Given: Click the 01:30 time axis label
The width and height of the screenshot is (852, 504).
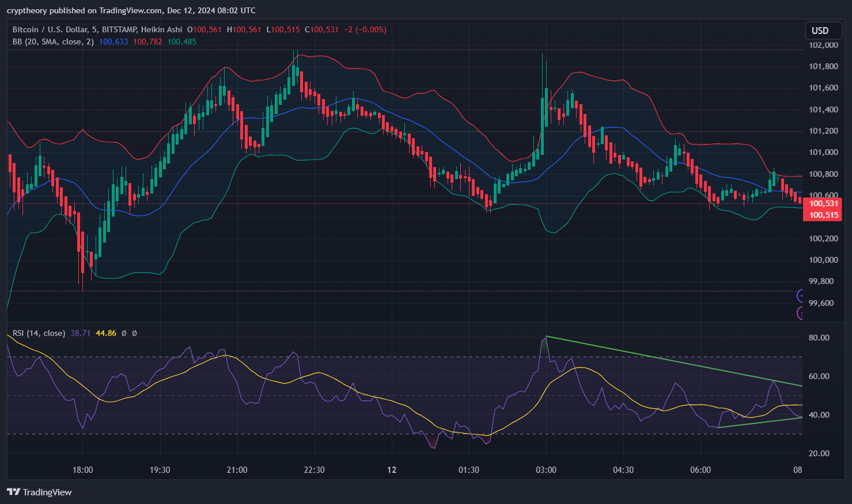Looking at the screenshot, I should (468, 470).
